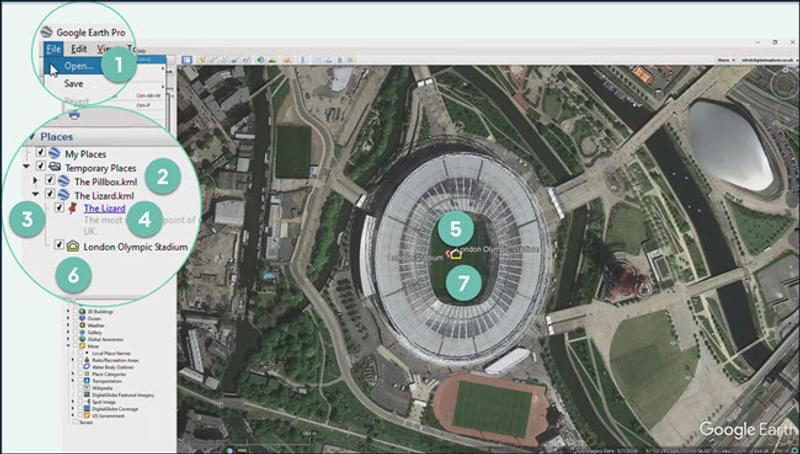Click the globe icon next to The Lizard.kml

65,196
